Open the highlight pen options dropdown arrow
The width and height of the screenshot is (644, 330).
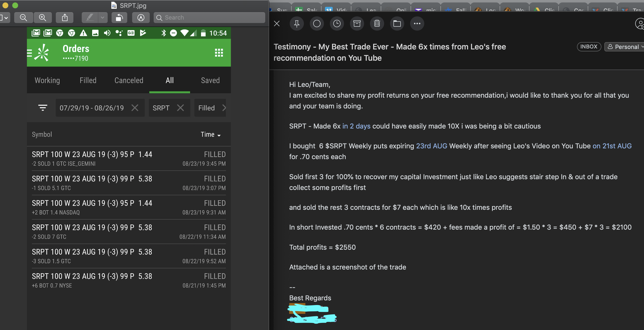click(x=103, y=18)
